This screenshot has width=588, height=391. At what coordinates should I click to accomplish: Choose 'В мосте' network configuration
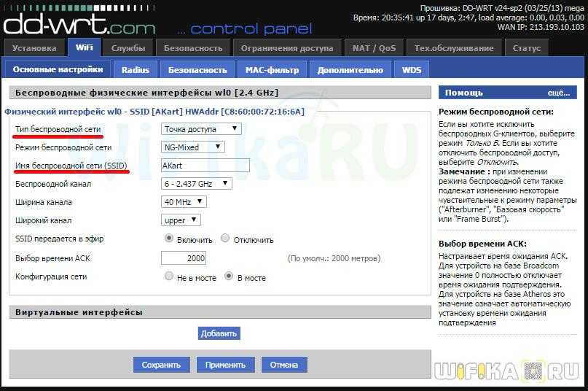click(x=229, y=276)
